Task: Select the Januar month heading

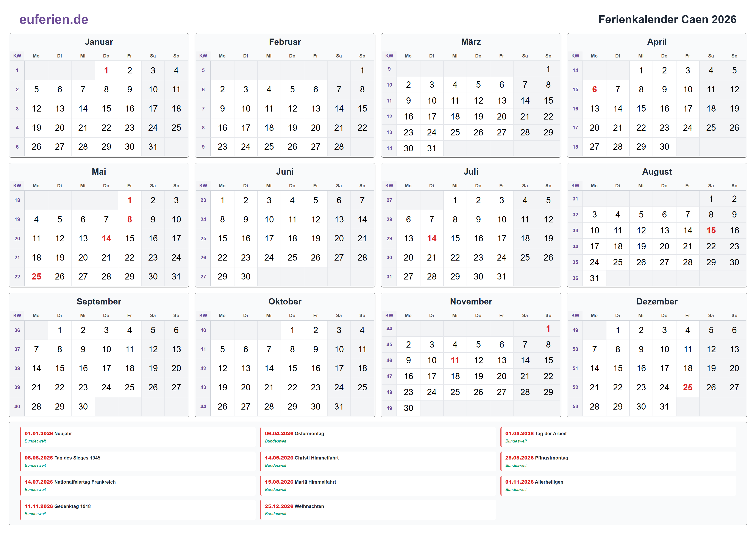Action: [99, 42]
